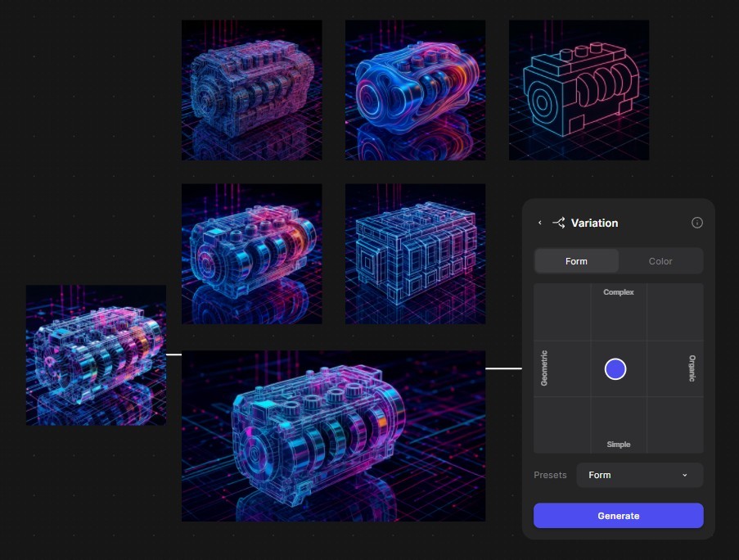This screenshot has width=739, height=560.
Task: Select the swirly organic engine thumbnail
Action: point(415,90)
